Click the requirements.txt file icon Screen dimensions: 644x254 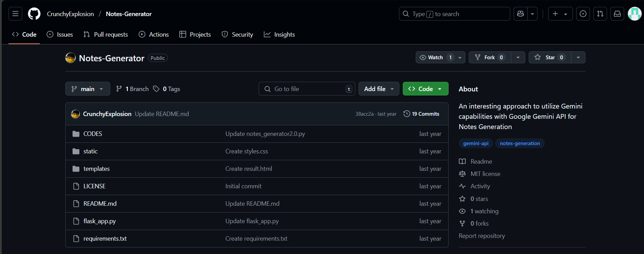point(76,239)
